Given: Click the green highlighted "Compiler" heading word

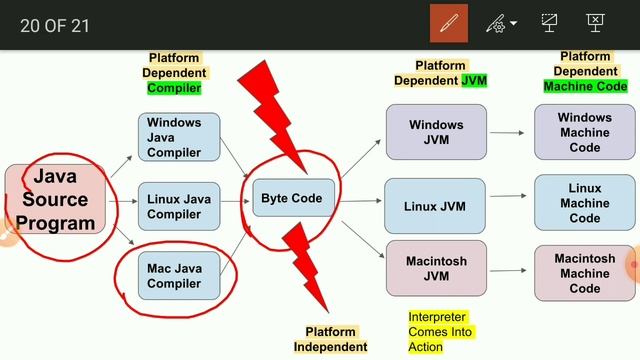Looking at the screenshot, I should [174, 88].
